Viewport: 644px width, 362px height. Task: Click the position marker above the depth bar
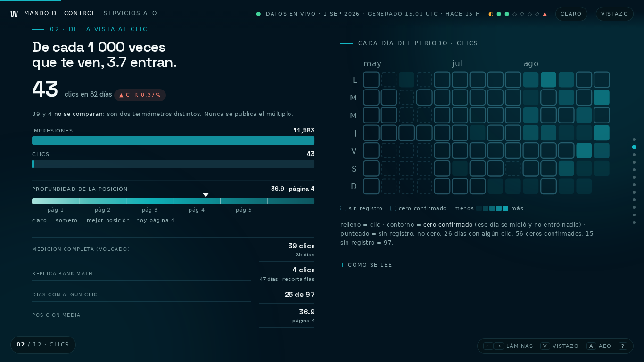coord(206,195)
